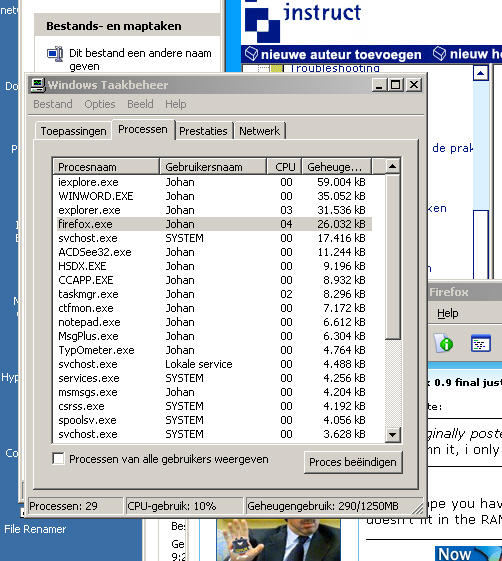Sort by the Procesnaam column header

click(x=106, y=167)
